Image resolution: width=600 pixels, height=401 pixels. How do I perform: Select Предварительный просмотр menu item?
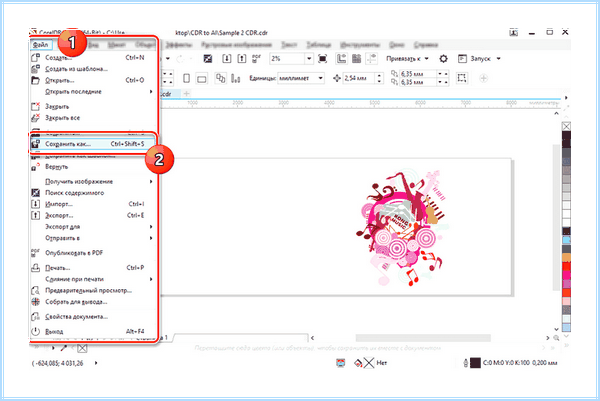[93, 290]
